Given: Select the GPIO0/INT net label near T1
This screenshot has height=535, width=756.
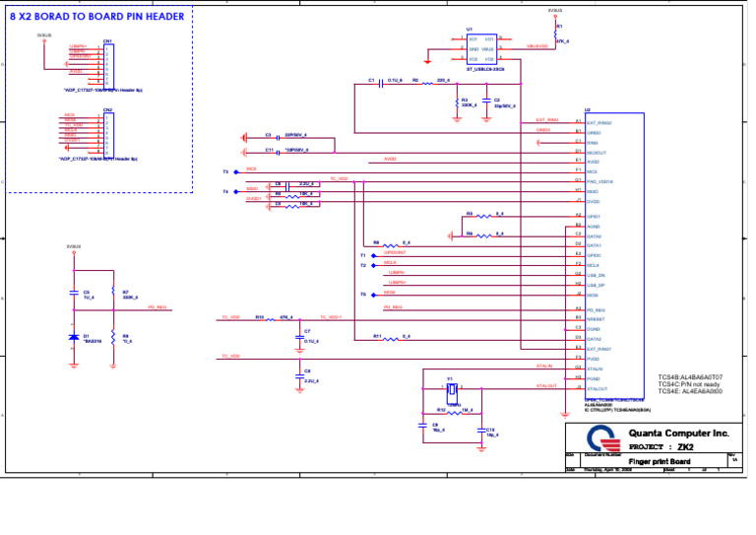Looking at the screenshot, I should [x=395, y=253].
